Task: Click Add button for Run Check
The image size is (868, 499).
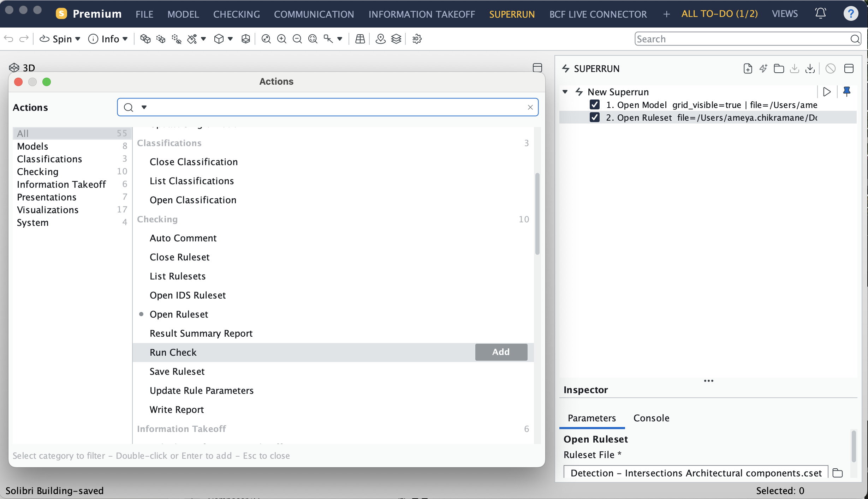Action: click(501, 352)
